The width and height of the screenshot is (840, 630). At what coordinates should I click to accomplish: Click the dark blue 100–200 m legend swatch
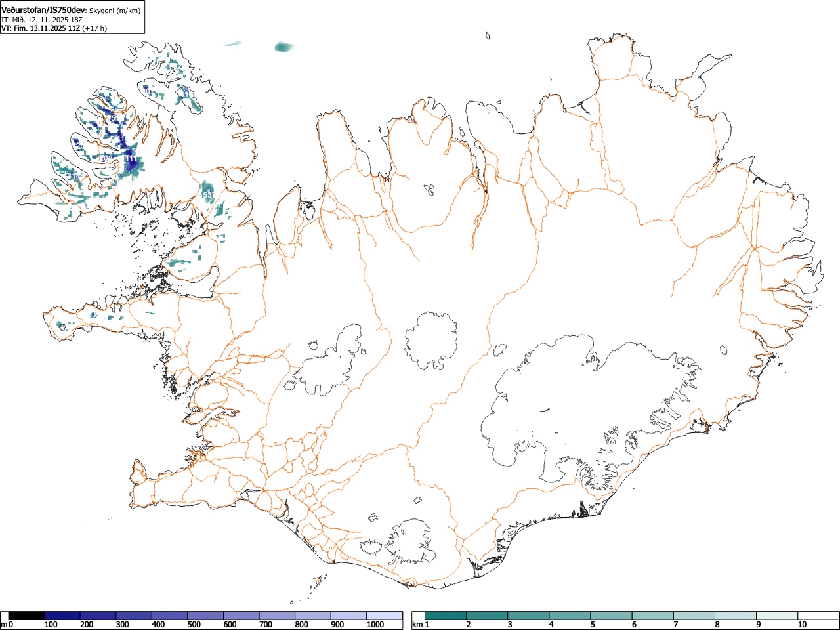62,616
